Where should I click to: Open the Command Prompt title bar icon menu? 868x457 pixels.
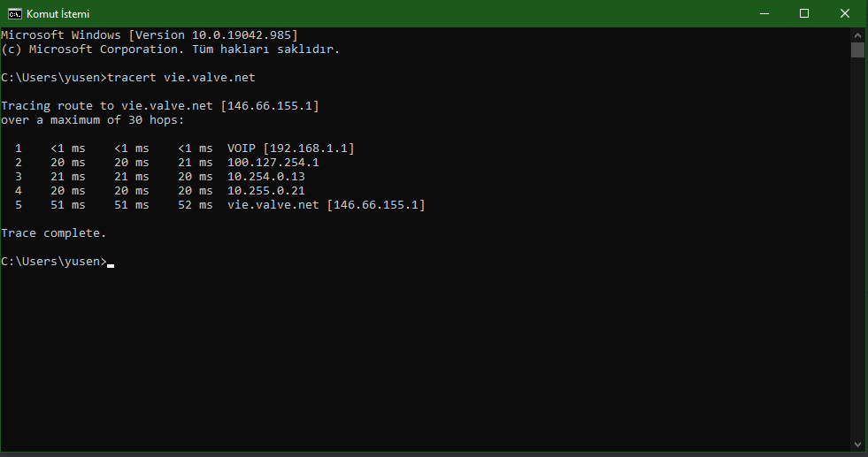[x=14, y=13]
